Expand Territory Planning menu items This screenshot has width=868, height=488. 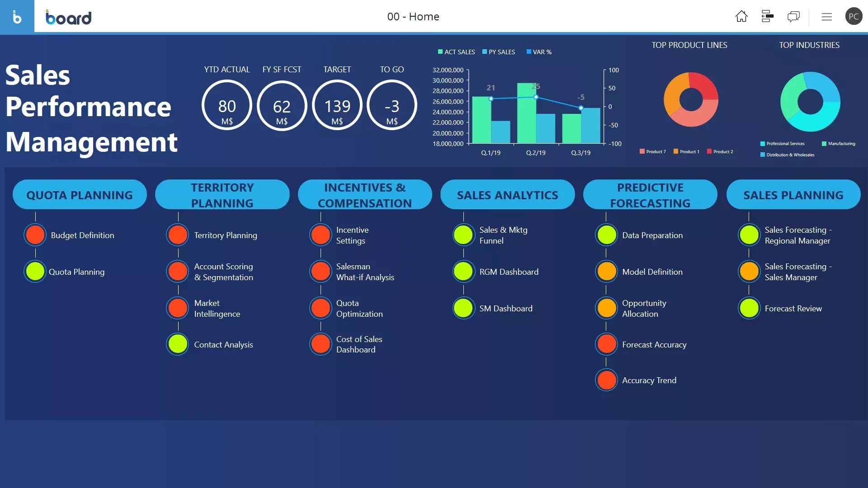[222, 194]
